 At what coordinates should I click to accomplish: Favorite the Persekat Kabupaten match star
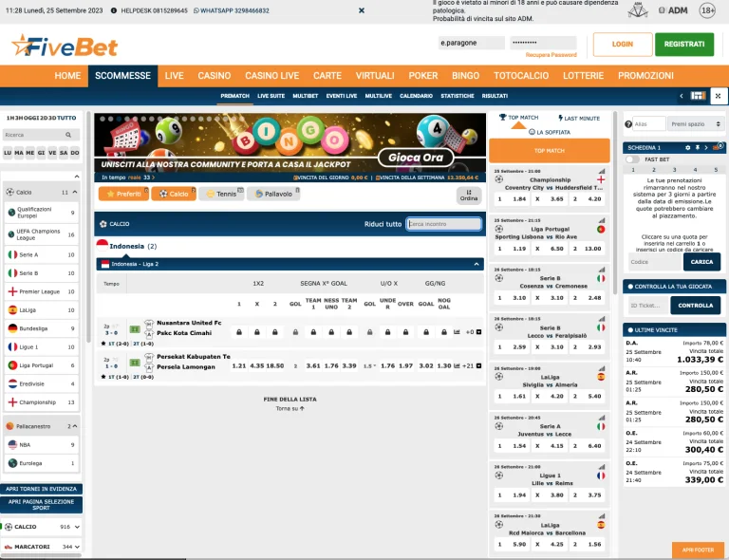[x=103, y=377]
